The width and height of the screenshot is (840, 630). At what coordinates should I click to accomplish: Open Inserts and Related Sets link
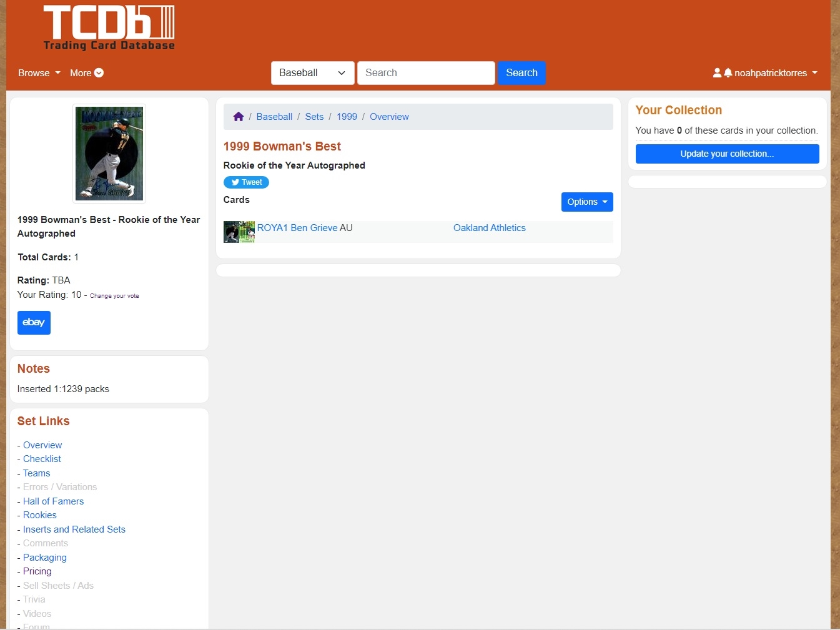[x=74, y=529]
